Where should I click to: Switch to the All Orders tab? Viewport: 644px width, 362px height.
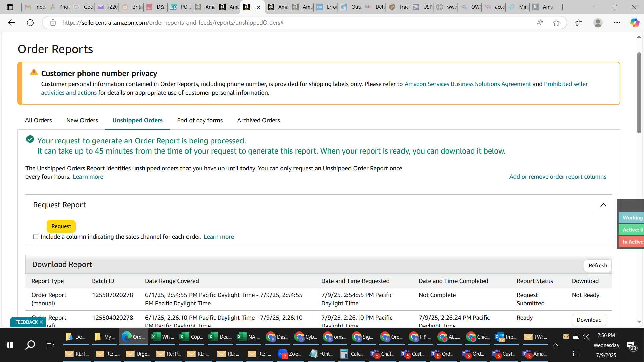click(39, 120)
